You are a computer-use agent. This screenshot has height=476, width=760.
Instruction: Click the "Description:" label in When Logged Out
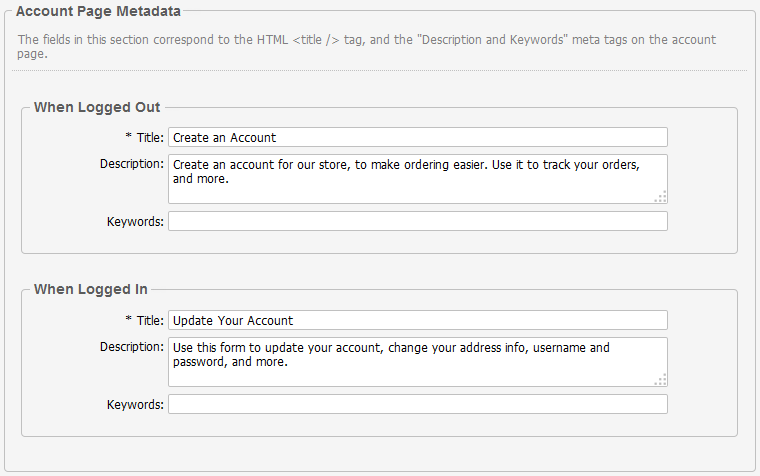click(x=132, y=163)
